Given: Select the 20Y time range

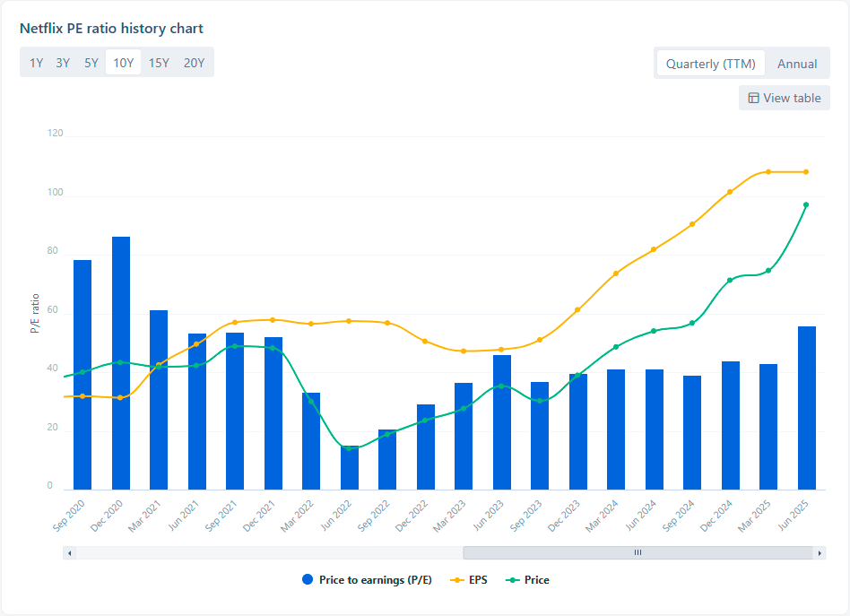Looking at the screenshot, I should point(194,63).
